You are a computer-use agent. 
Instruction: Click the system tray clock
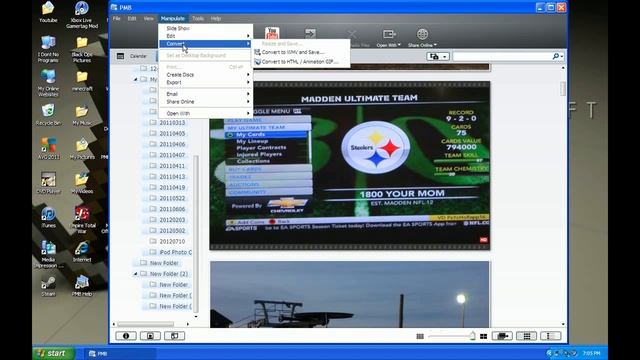(591, 353)
